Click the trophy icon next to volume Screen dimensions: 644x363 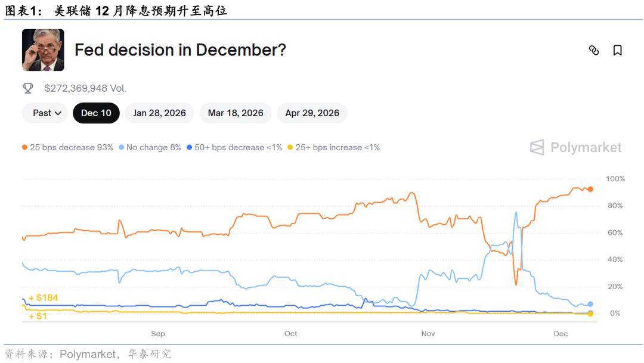[28, 88]
